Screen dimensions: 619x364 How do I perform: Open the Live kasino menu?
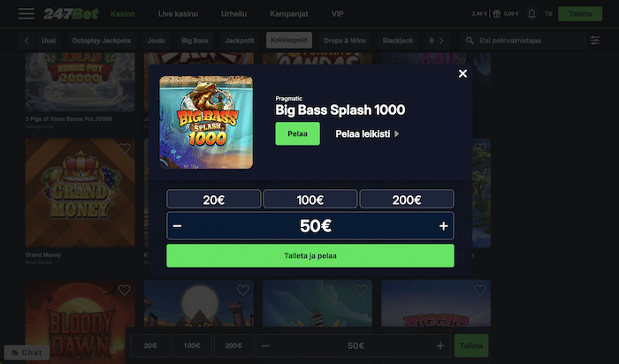coord(178,14)
